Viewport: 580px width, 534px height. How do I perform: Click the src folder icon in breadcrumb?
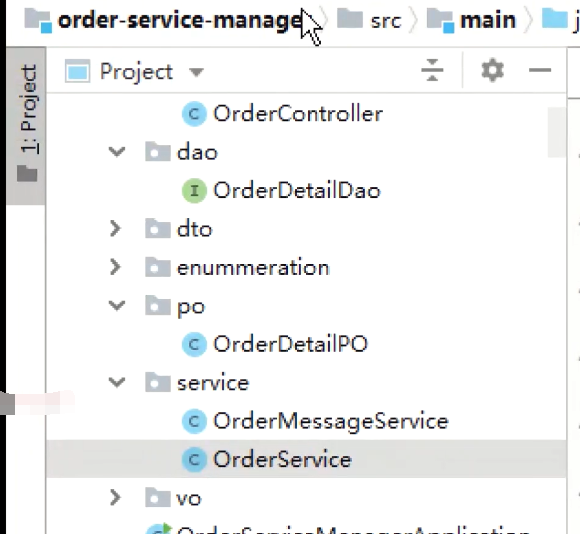coord(350,19)
